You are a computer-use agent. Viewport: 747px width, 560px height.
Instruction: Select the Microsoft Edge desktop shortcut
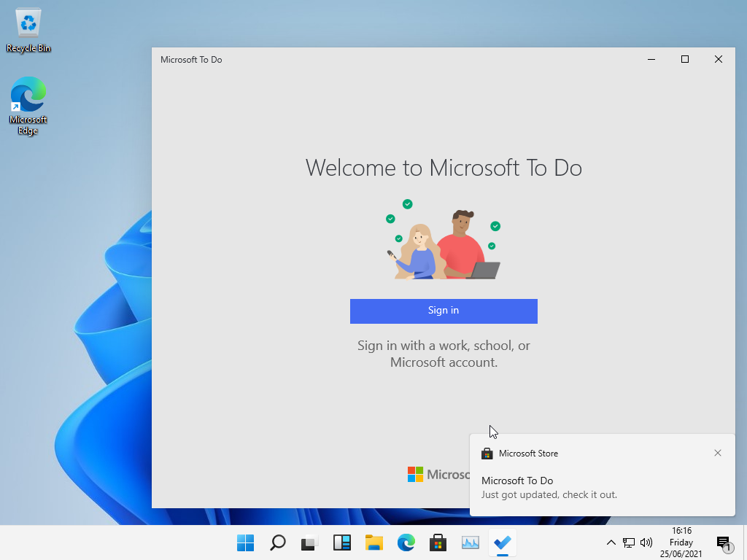click(28, 106)
